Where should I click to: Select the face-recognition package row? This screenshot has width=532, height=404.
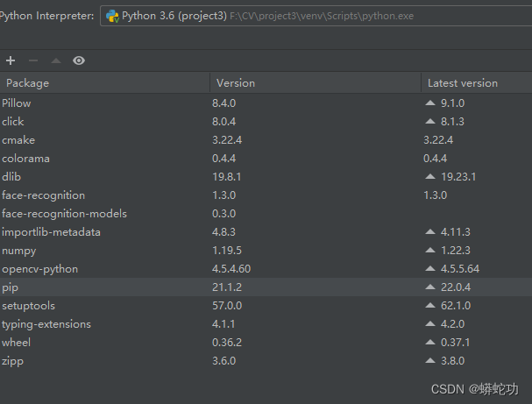click(44, 195)
